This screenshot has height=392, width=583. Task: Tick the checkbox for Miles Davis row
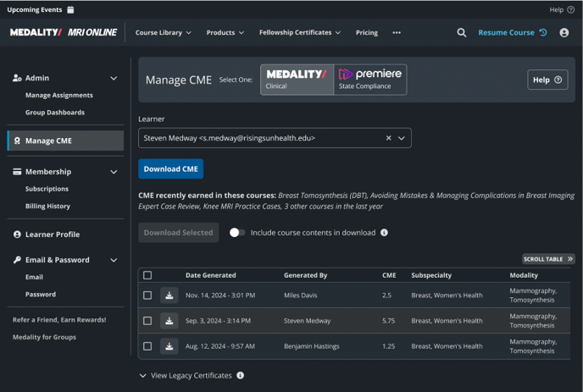pos(147,295)
